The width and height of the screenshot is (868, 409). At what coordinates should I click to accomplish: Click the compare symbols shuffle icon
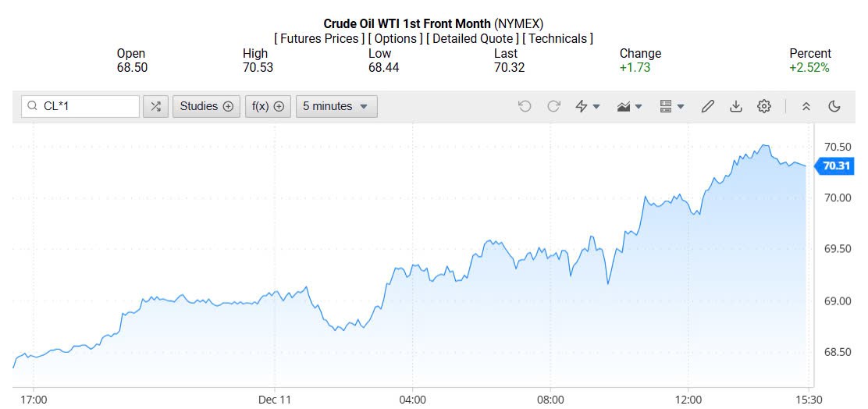[155, 106]
